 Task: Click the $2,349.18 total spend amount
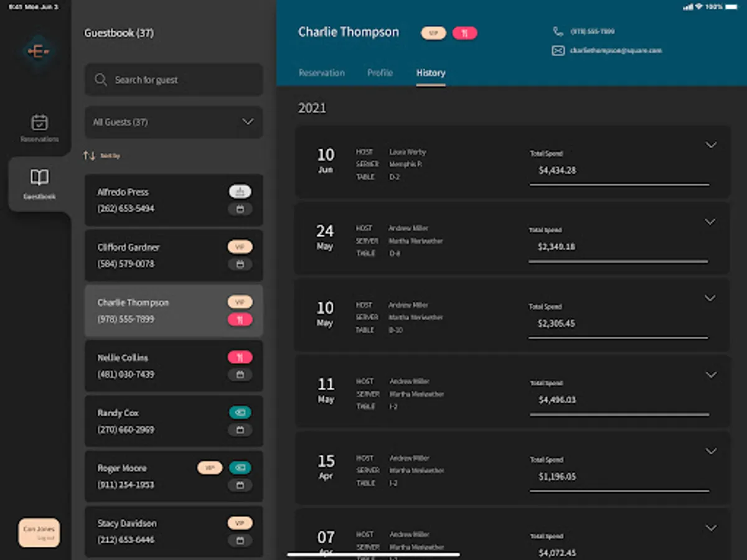(x=557, y=246)
